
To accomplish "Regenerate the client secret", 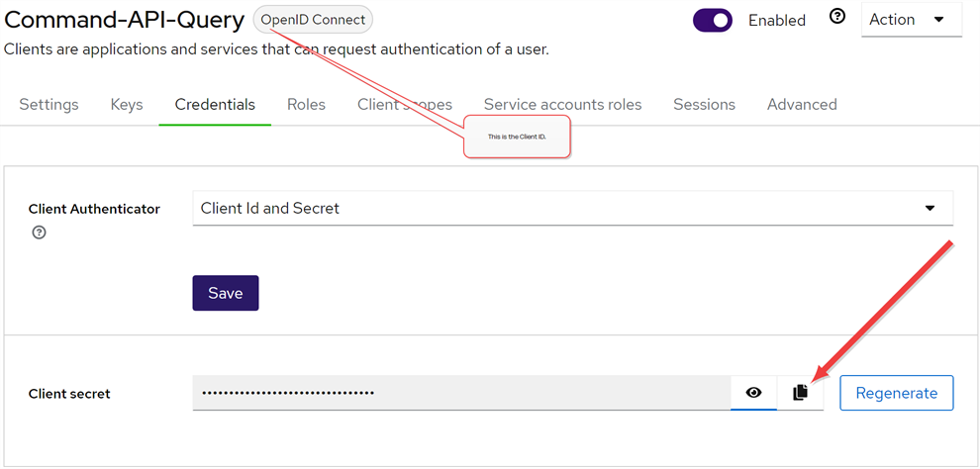I will pos(897,393).
